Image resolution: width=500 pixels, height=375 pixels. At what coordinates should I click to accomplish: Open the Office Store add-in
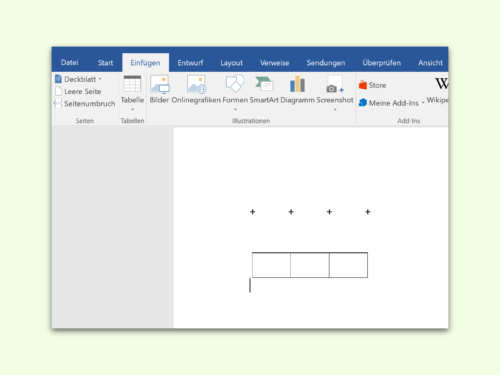(372, 85)
